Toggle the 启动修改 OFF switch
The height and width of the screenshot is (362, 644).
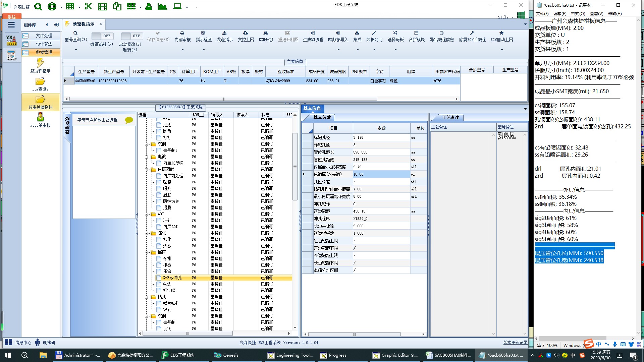[131, 36]
